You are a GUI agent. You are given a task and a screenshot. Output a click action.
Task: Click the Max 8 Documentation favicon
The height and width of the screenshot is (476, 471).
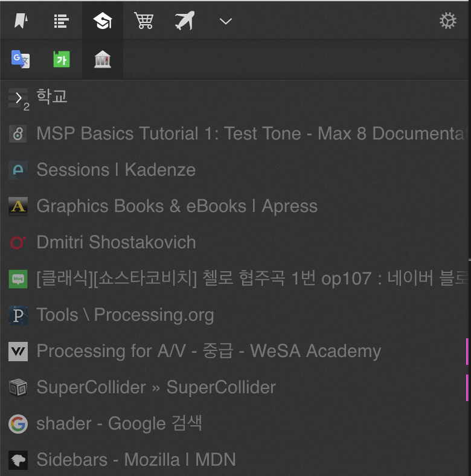18,134
